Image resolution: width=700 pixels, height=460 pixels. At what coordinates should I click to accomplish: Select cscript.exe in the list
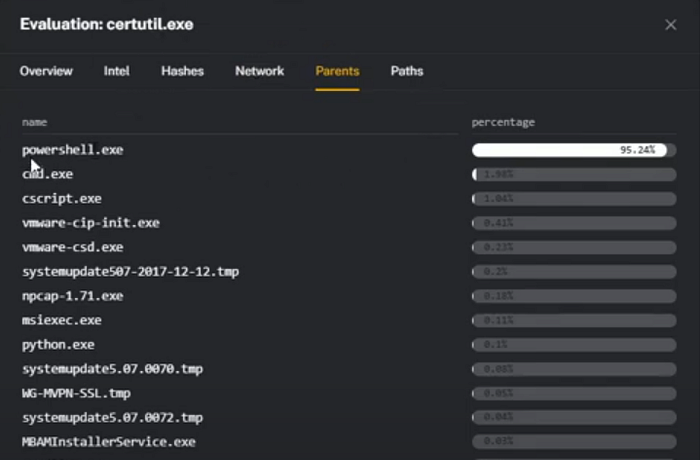coord(62,198)
